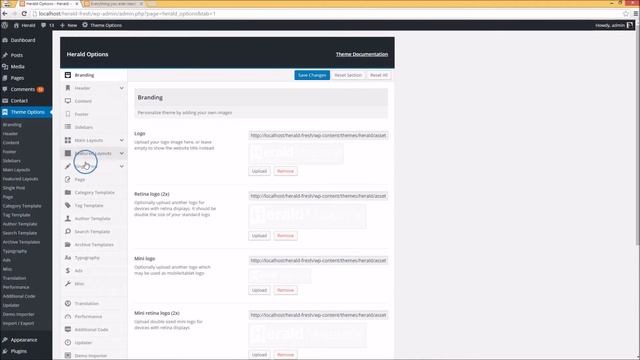Screen dimensions: 640x360
Task: Expand the Single Post section chevron
Action: pos(122,167)
